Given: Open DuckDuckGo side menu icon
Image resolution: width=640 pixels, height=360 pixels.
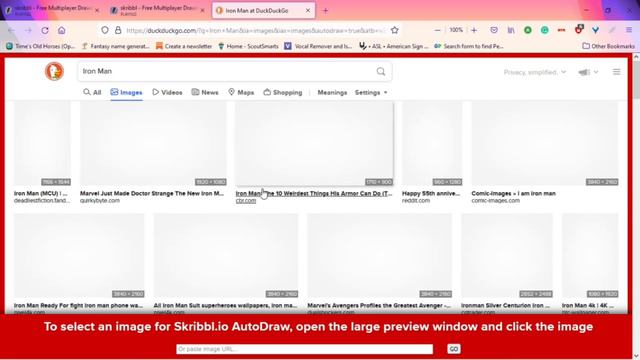Looking at the screenshot, I should (x=616, y=72).
